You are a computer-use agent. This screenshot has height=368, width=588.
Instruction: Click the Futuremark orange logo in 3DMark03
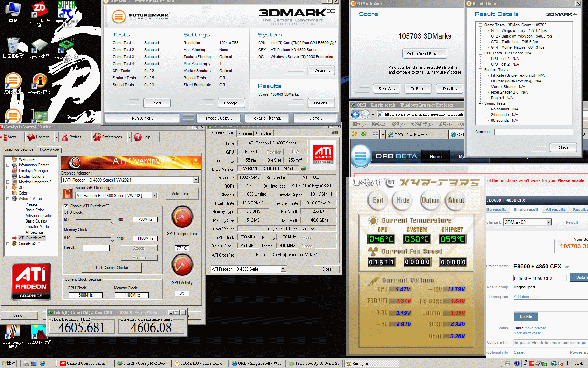[x=119, y=16]
